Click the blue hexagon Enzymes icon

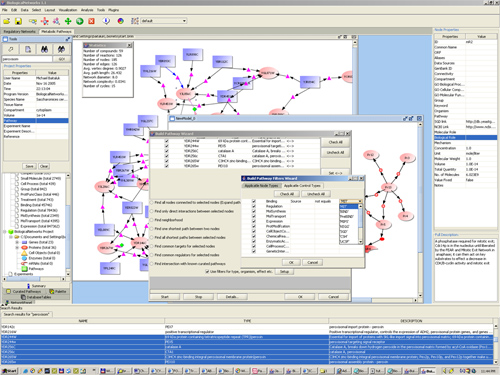tap(24, 258)
